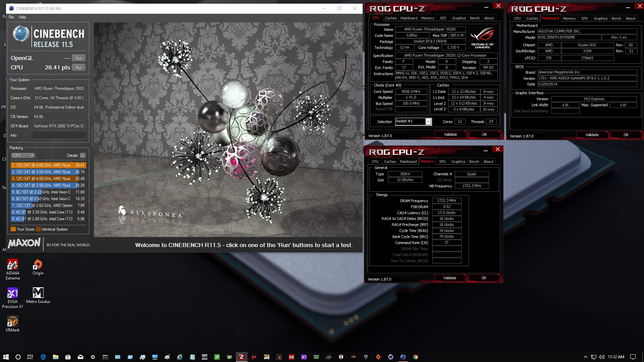Viewport: 644px width, 362px height.
Task: Open SPD tab in CPU-Z Memory window
Action: point(442,162)
